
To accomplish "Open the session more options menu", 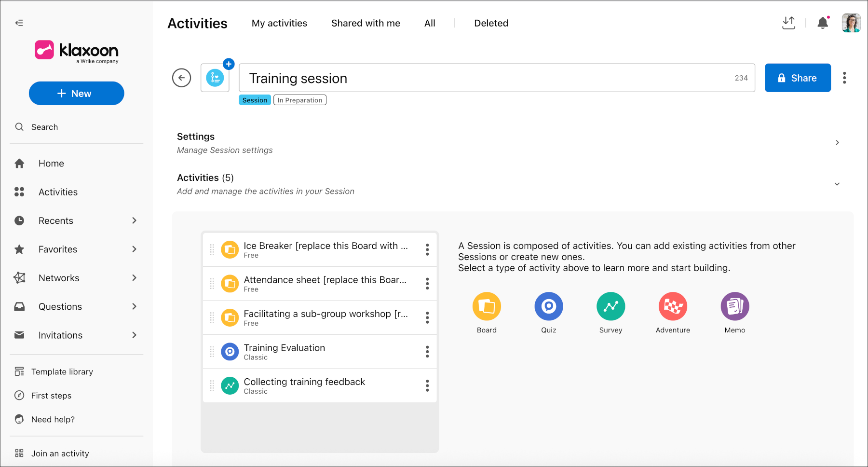I will [x=844, y=78].
